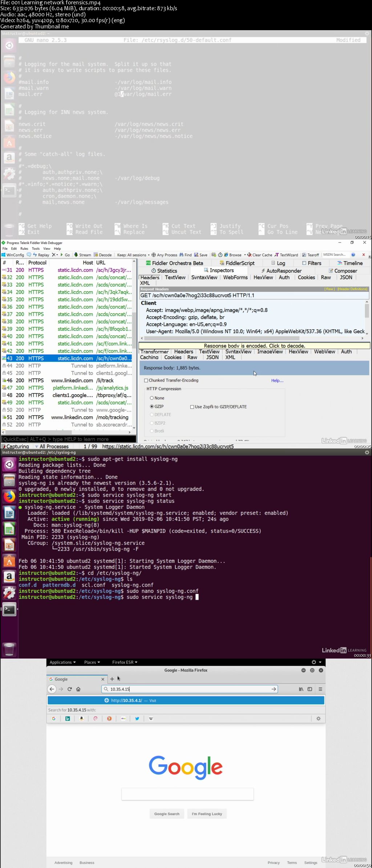Image resolution: width=372 pixels, height=868 pixels.
Task: Select DuckDuckGo one-off search engine icon
Action: (x=109, y=719)
